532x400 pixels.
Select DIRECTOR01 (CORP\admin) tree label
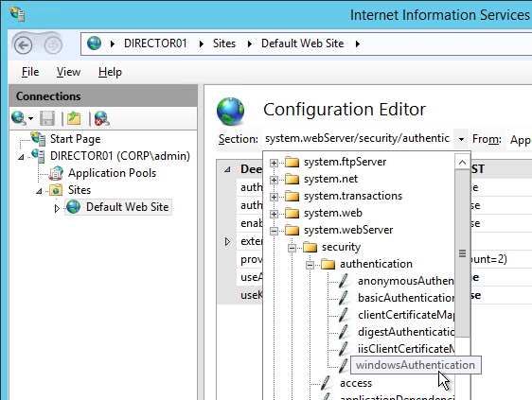point(120,156)
